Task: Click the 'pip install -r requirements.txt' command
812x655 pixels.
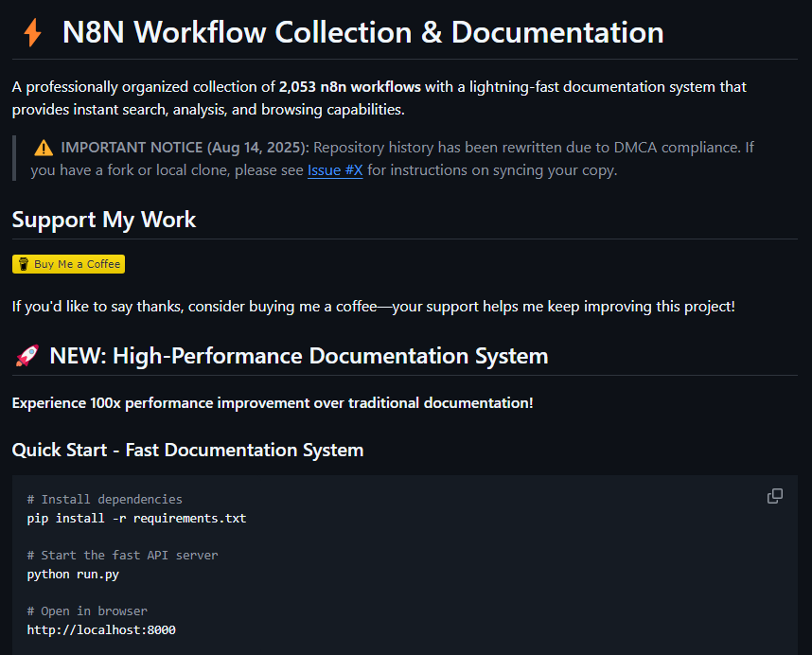Action: pos(136,519)
